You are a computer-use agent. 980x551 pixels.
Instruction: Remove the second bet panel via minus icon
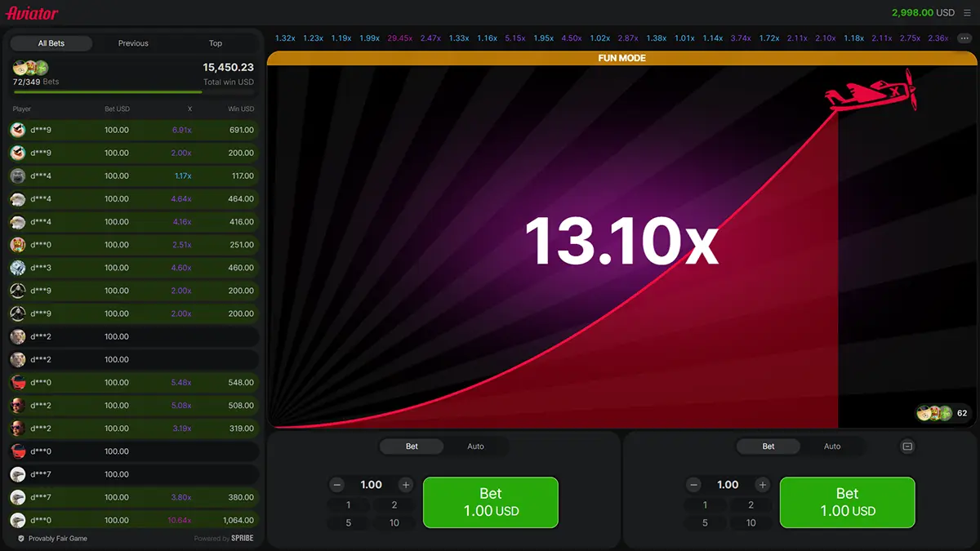click(x=907, y=446)
